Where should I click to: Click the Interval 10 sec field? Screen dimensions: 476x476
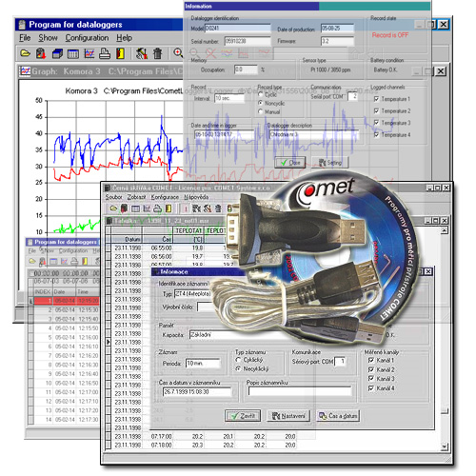click(x=229, y=98)
